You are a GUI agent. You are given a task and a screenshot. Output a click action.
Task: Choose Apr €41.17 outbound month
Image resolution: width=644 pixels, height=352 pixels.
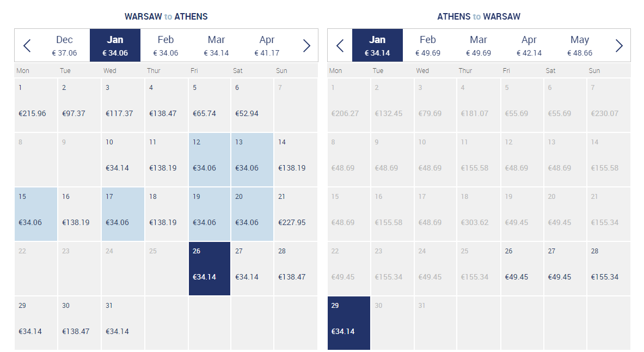(x=267, y=45)
